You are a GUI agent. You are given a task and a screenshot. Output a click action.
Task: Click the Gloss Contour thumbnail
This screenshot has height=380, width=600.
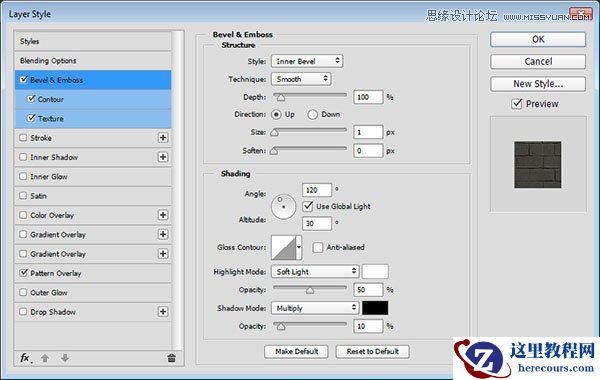[x=284, y=248]
